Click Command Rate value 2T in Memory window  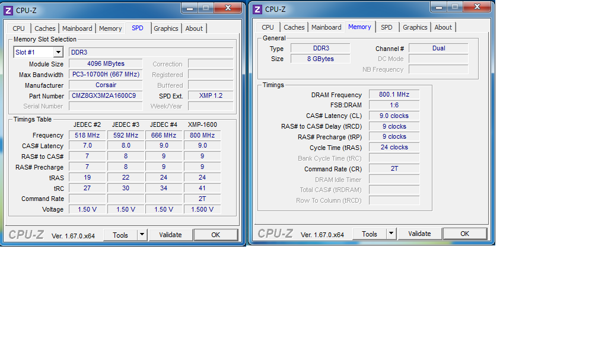[x=394, y=168]
